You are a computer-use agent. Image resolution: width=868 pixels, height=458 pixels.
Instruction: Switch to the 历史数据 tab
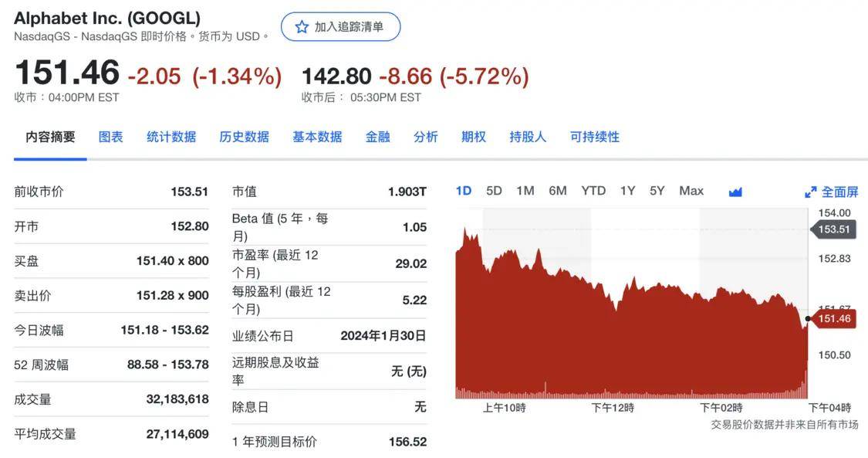pos(244,137)
